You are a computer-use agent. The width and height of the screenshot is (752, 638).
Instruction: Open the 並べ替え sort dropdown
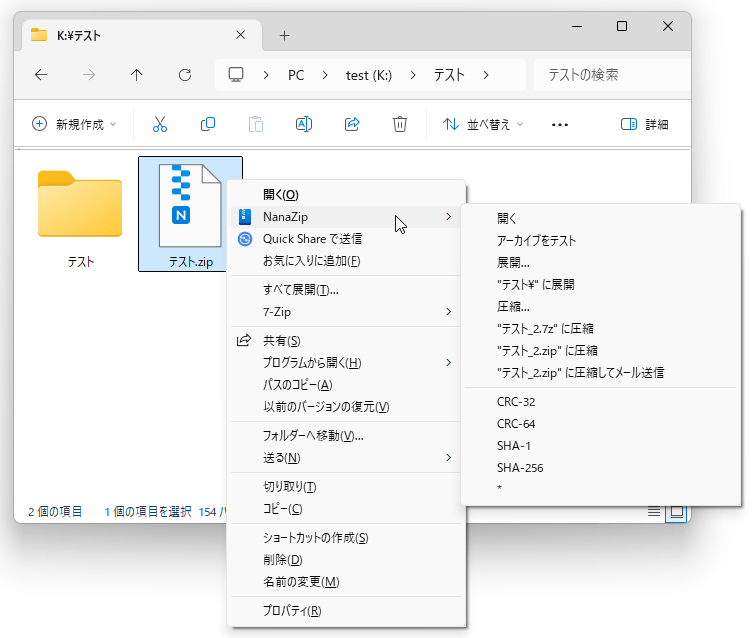click(x=482, y=125)
